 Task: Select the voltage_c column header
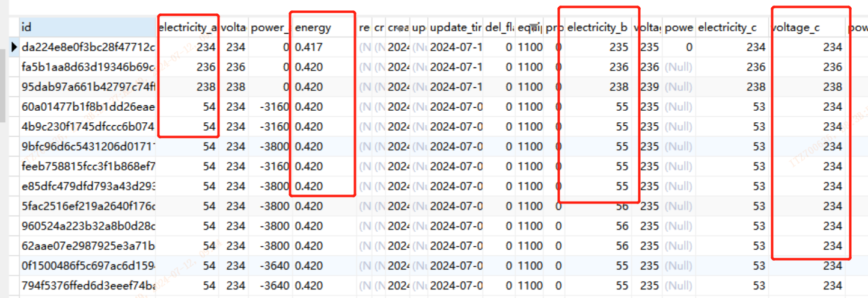807,28
